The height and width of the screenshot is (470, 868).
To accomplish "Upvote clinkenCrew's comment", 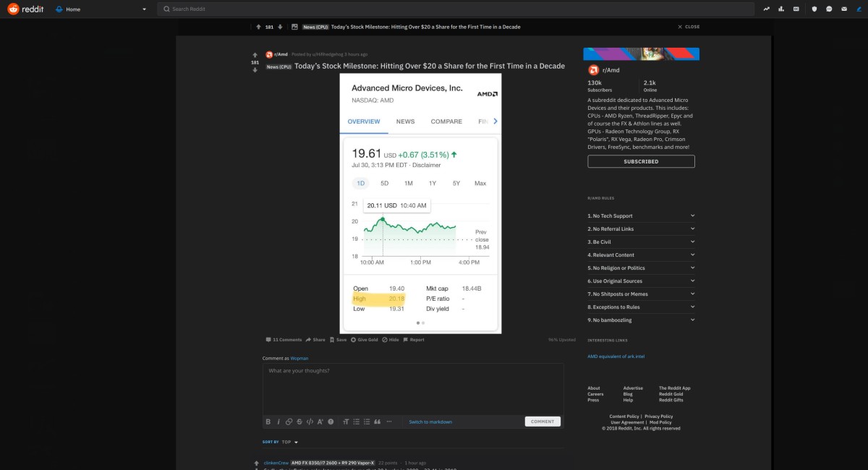I will tap(256, 463).
